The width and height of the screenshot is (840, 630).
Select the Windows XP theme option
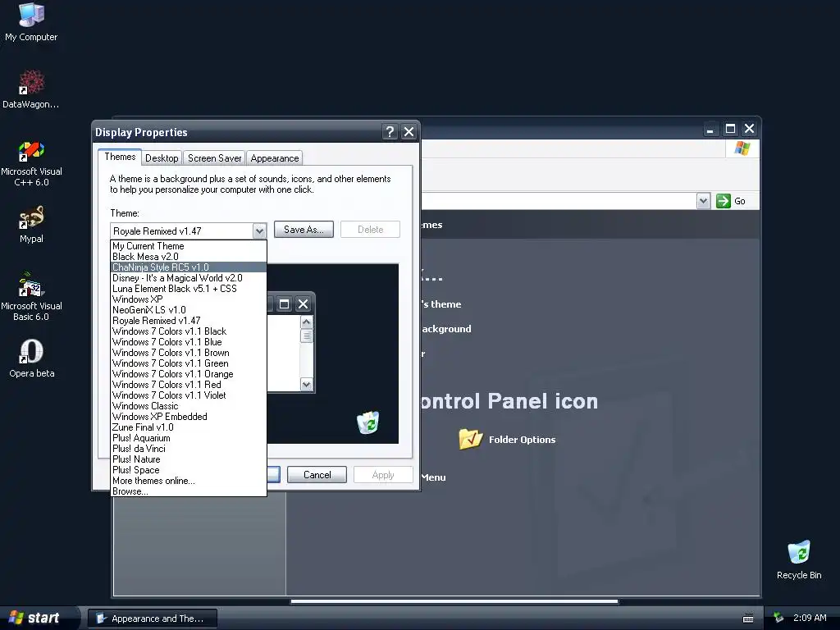[189, 299]
